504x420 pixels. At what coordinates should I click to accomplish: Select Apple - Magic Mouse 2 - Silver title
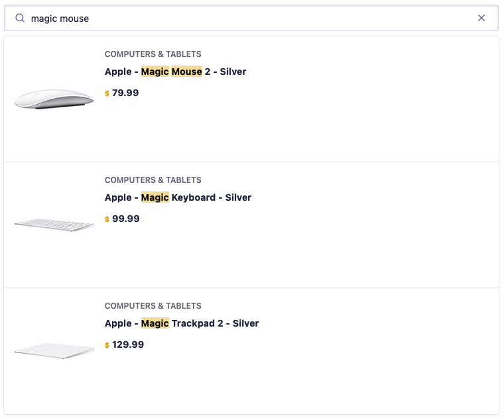[x=175, y=72]
